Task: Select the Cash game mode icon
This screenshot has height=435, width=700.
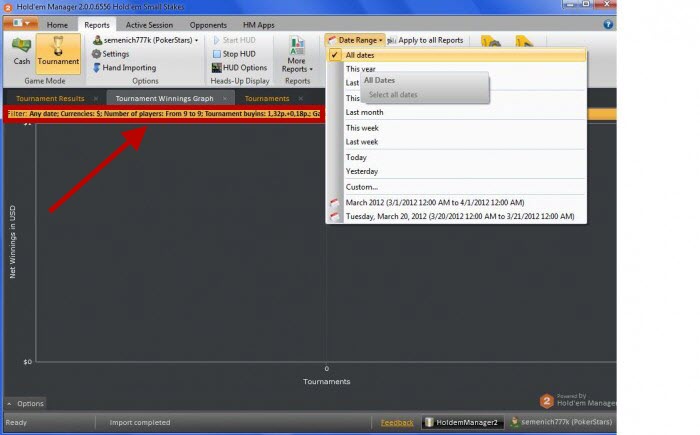Action: pos(21,51)
